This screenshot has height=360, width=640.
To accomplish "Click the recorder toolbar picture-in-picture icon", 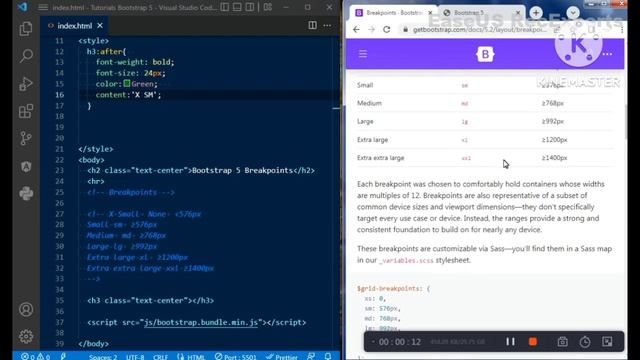I will coord(607,342).
